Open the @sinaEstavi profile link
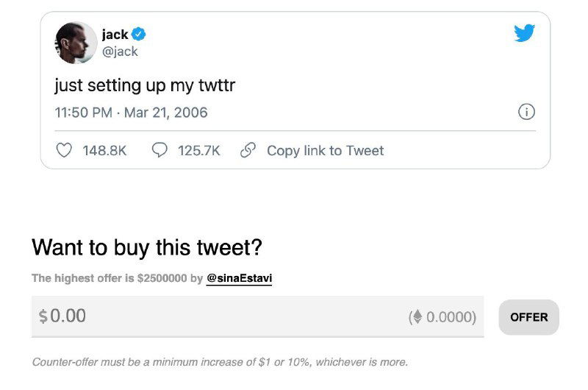Viewport: 588px width, 390px height. pyautogui.click(x=239, y=279)
